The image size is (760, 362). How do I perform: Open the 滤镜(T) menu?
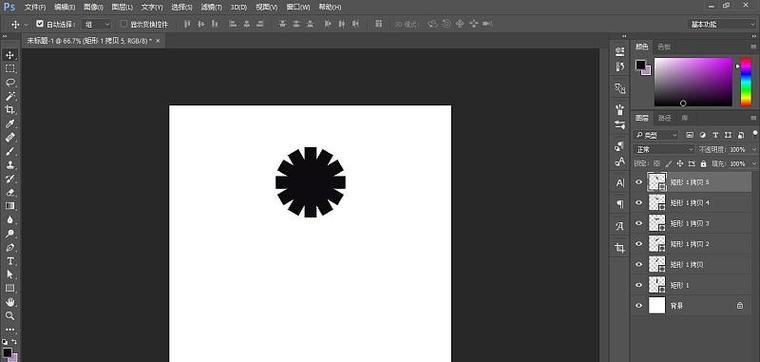[211, 7]
